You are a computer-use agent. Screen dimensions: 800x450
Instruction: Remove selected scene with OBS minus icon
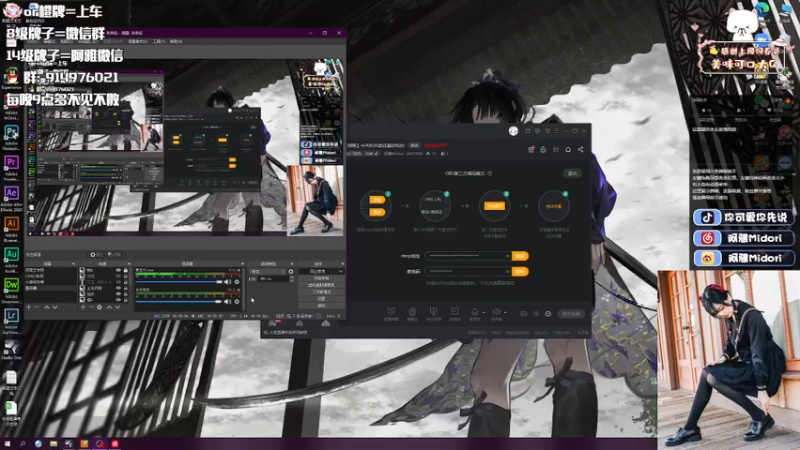point(37,307)
